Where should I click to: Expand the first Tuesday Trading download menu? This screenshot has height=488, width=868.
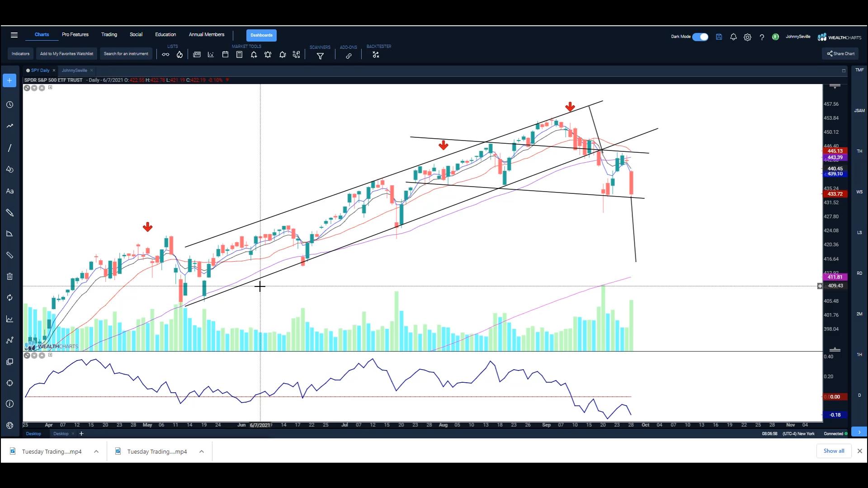click(x=96, y=451)
